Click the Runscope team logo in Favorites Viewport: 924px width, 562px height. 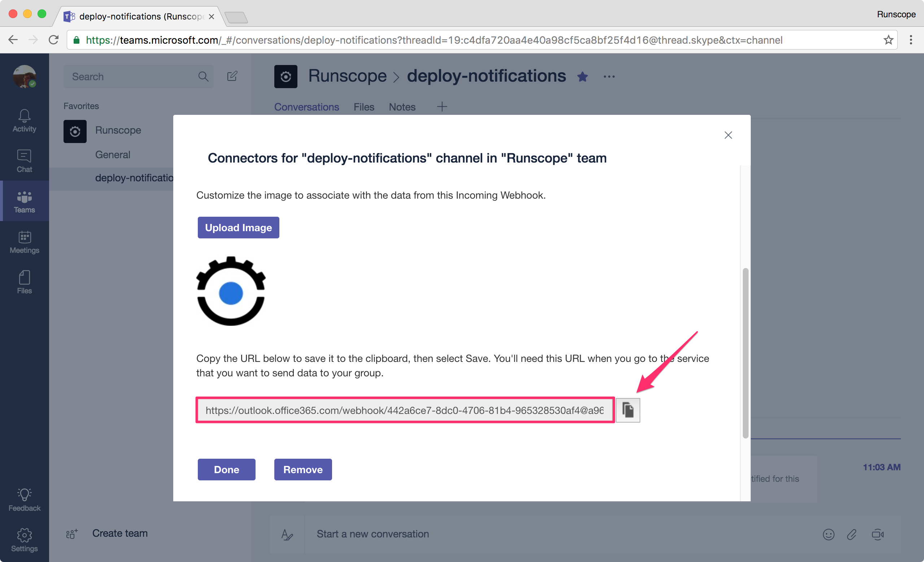[x=75, y=131]
